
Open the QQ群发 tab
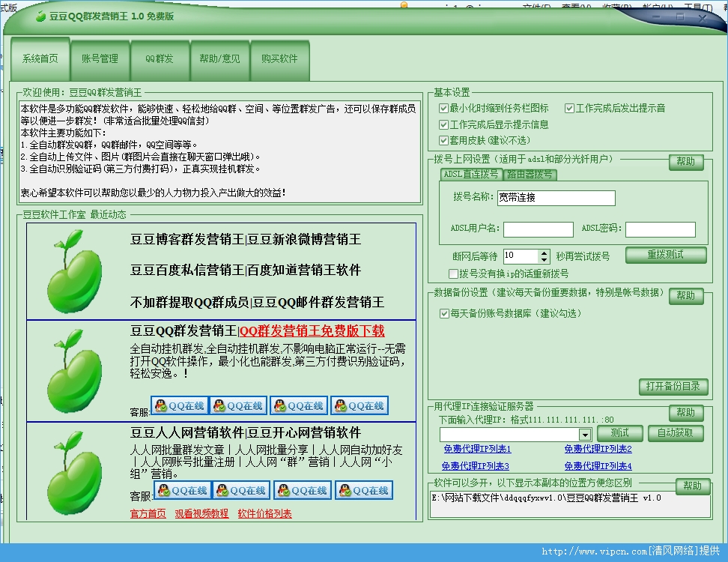pyautogui.click(x=160, y=59)
